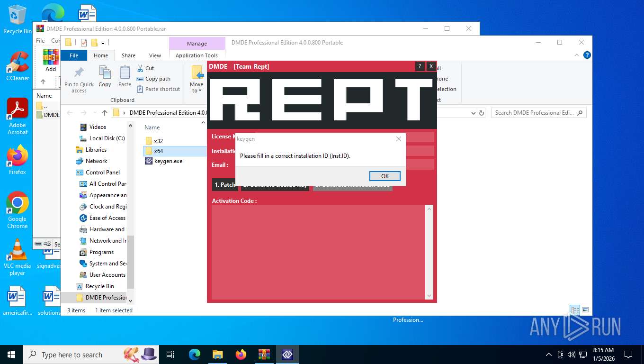
Task: Click New folder icon in quick access toolbar
Action: (94, 43)
